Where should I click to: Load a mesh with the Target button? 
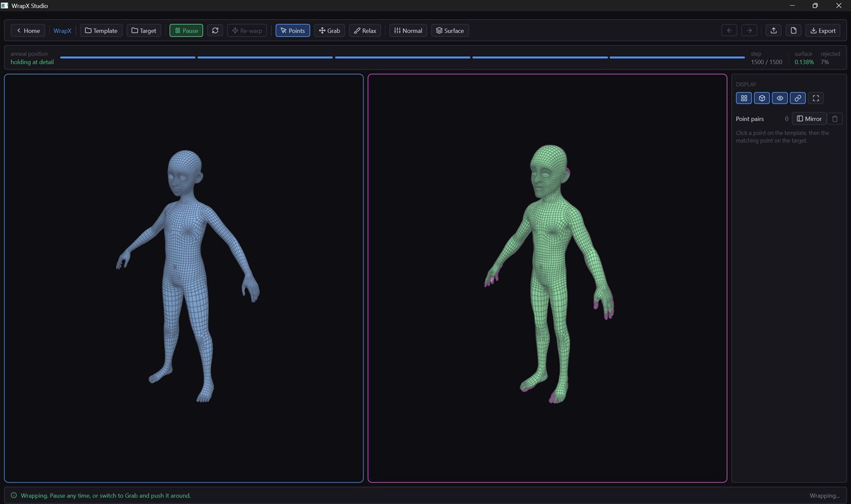(144, 31)
